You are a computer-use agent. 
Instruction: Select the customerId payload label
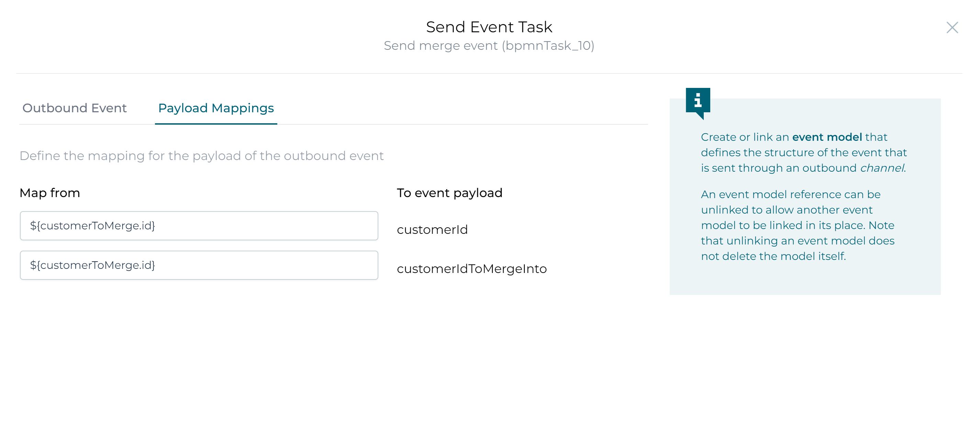(432, 230)
